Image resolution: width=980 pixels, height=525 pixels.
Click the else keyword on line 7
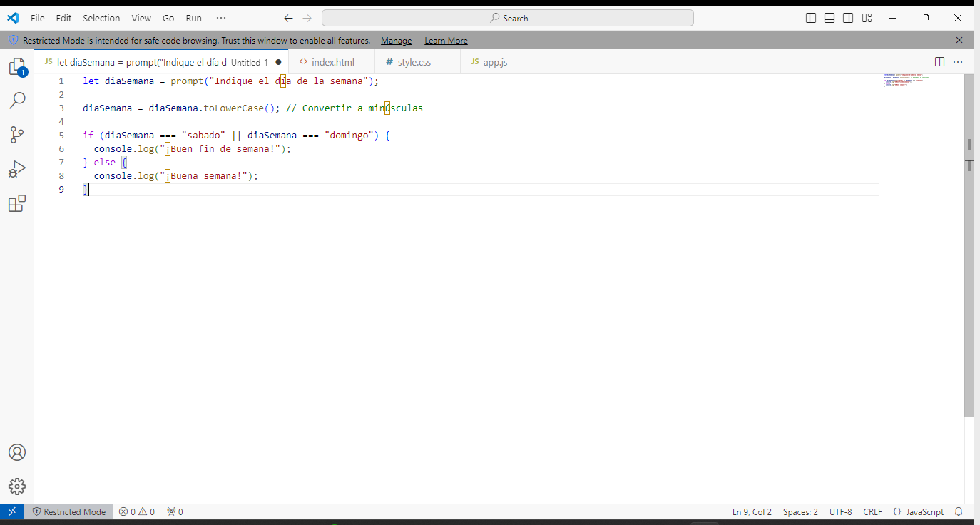pos(105,162)
